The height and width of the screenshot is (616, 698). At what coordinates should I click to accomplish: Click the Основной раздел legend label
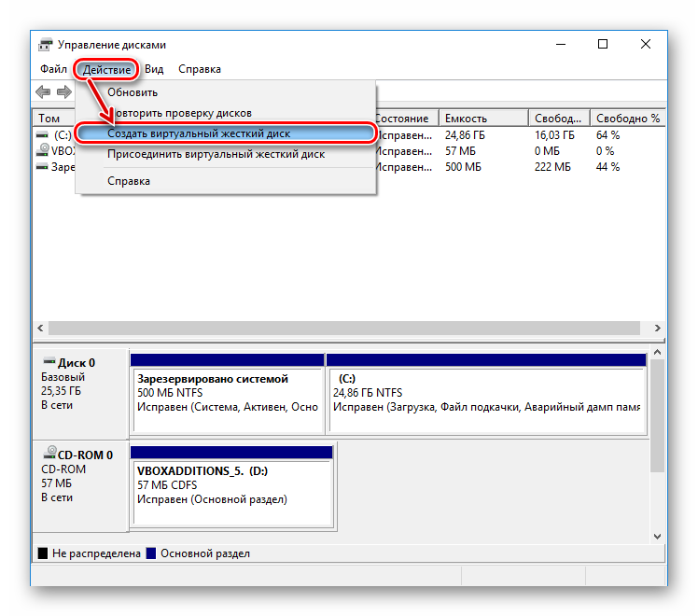205,553
